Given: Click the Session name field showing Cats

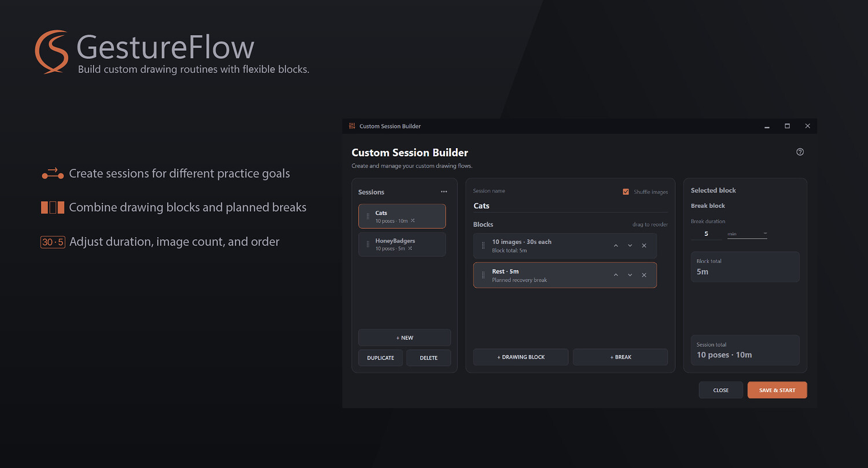Looking at the screenshot, I should point(570,206).
